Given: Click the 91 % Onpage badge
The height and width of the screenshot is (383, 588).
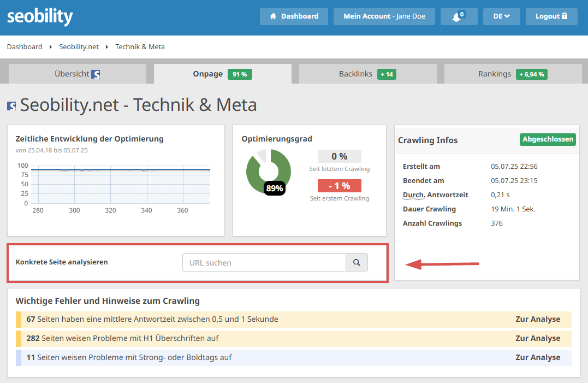Looking at the screenshot, I should [240, 74].
